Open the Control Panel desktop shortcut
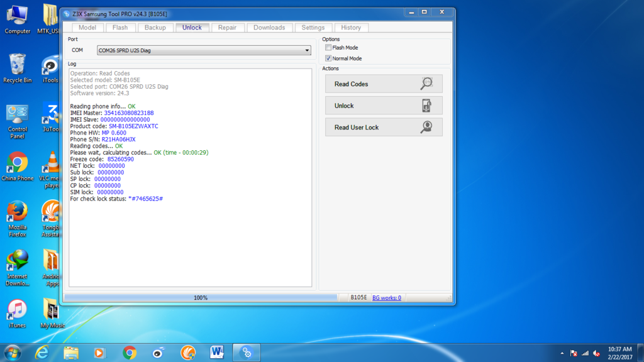The image size is (644, 362). point(17,121)
